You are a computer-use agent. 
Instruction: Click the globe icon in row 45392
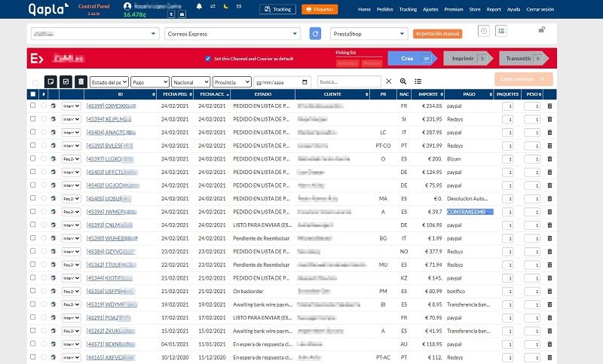coord(53,145)
